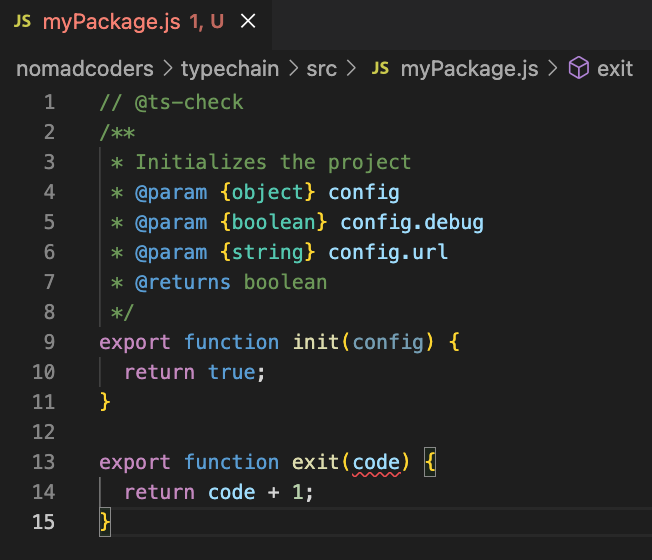Click the highlighted opening brace on line 13
Viewport: 652px width, 560px height.
click(x=430, y=462)
